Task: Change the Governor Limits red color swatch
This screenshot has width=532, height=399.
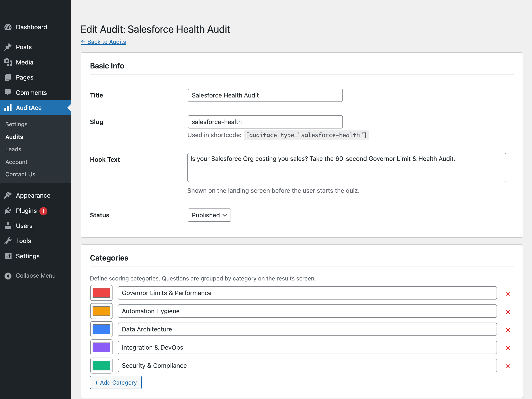Action: 101,293
